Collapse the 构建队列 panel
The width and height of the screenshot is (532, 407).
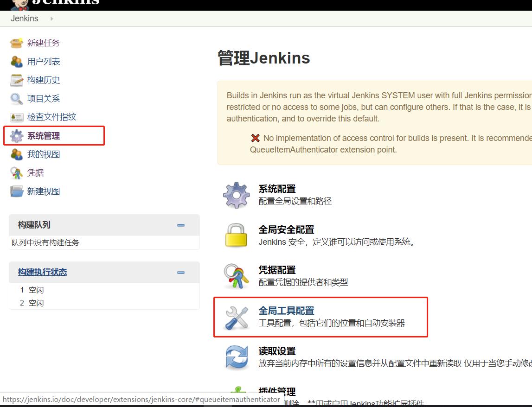[x=181, y=225]
